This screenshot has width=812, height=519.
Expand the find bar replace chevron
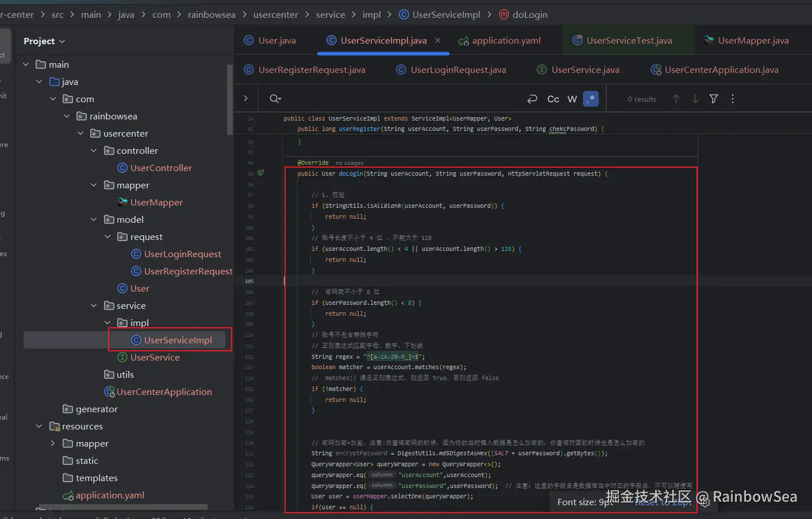pyautogui.click(x=246, y=99)
